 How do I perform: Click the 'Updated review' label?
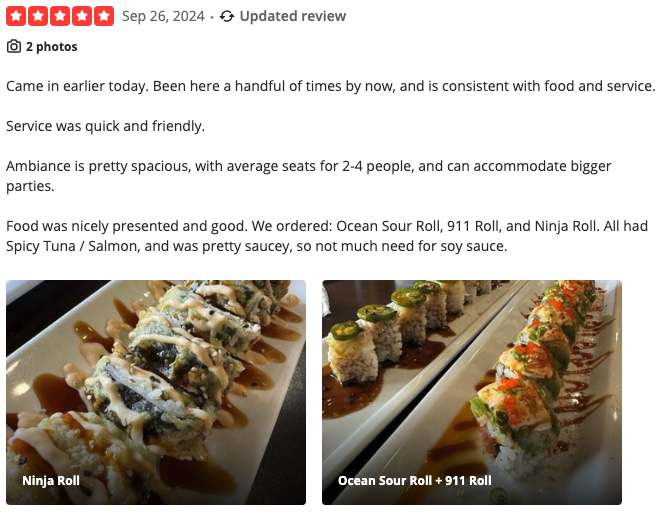click(293, 16)
